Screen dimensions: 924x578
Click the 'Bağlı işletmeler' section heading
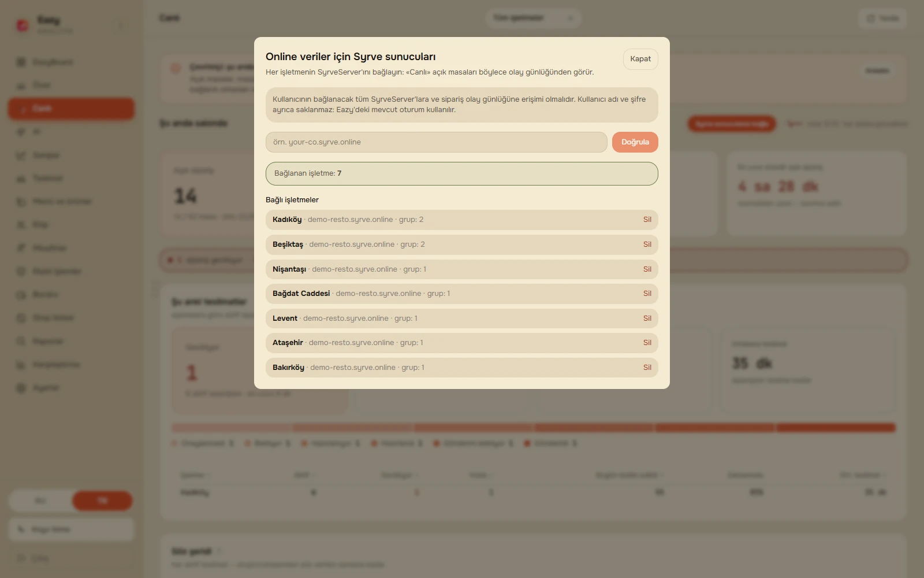[x=292, y=200]
